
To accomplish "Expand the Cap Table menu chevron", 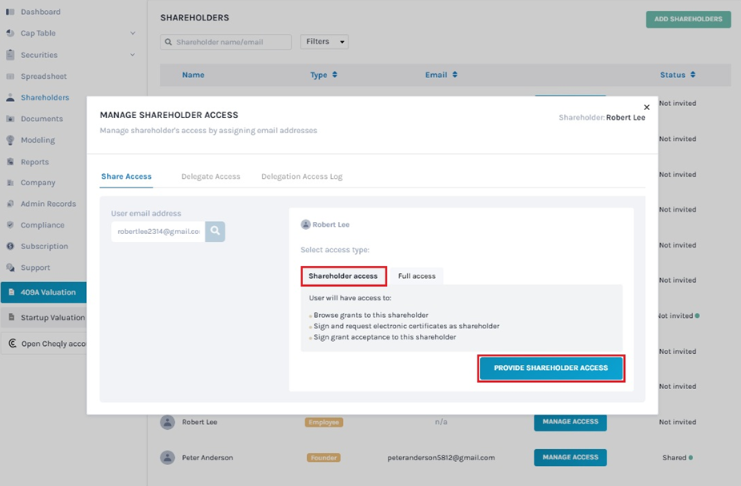I will 133,33.
